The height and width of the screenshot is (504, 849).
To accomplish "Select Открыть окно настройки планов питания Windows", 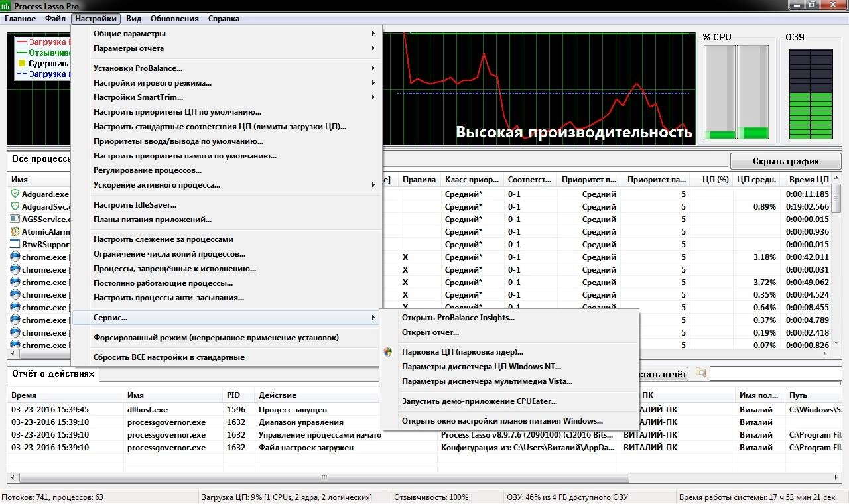I will coord(509,421).
